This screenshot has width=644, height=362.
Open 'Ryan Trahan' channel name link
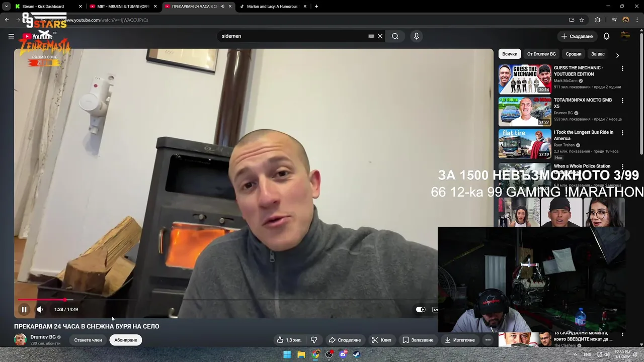(x=564, y=145)
